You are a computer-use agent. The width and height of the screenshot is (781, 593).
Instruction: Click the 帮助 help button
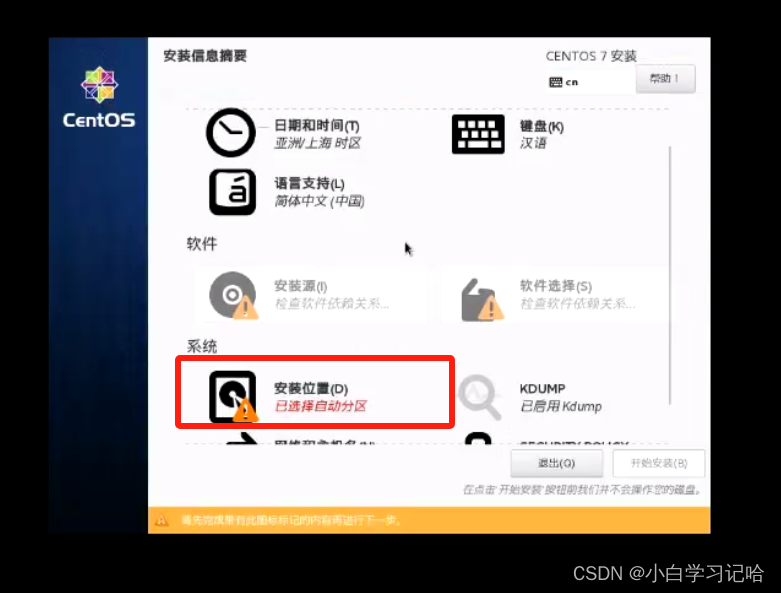coord(665,79)
